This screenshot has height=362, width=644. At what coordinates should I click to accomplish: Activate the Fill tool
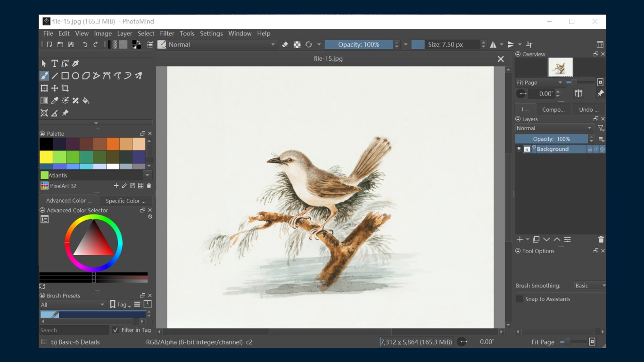click(86, 100)
